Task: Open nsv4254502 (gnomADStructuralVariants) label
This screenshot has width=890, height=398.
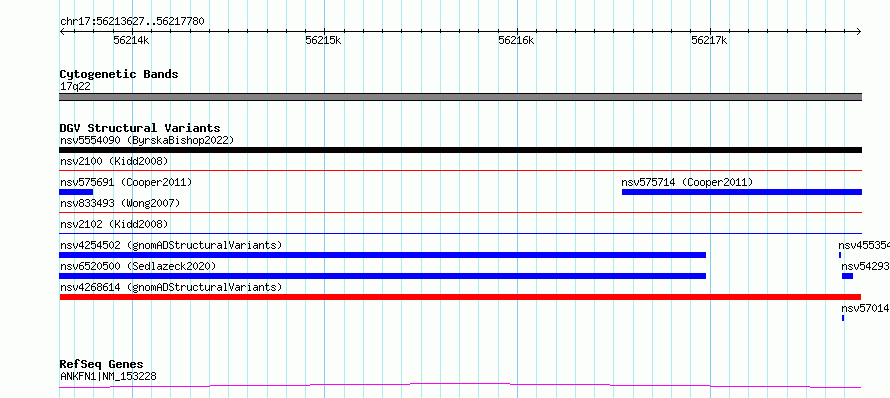Action: [171, 245]
